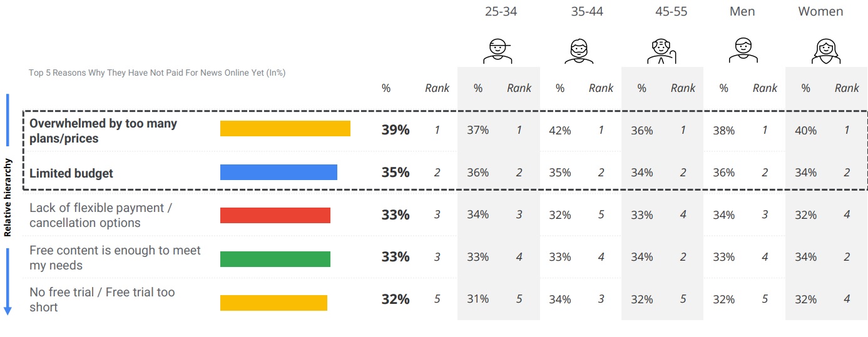Click the green Free content bar

point(275,259)
